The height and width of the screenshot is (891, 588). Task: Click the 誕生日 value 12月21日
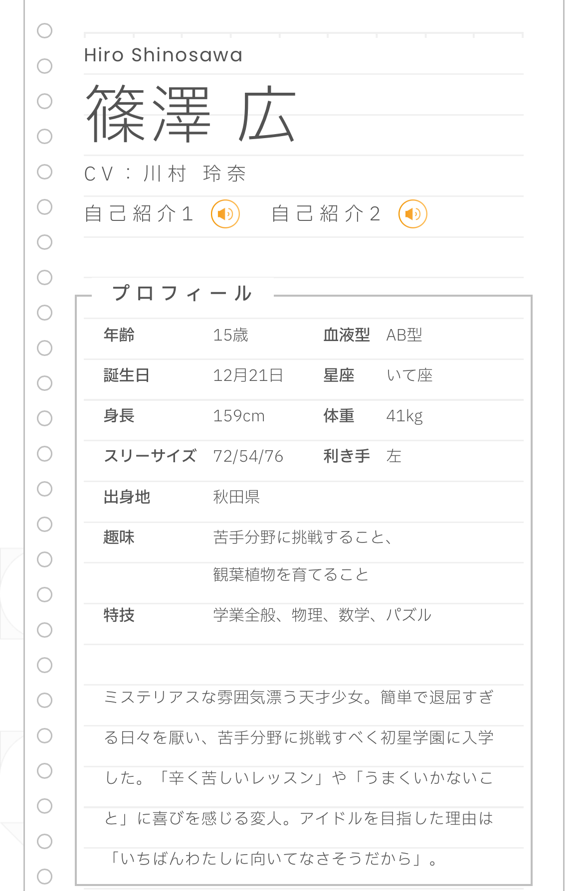tap(248, 375)
